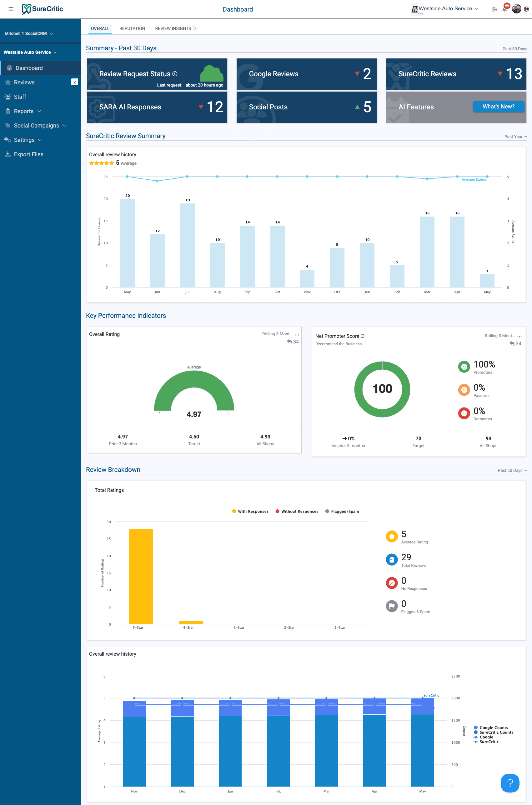Open the SARA AI Responses card
Image resolution: width=532 pixels, height=805 pixels.
[157, 107]
